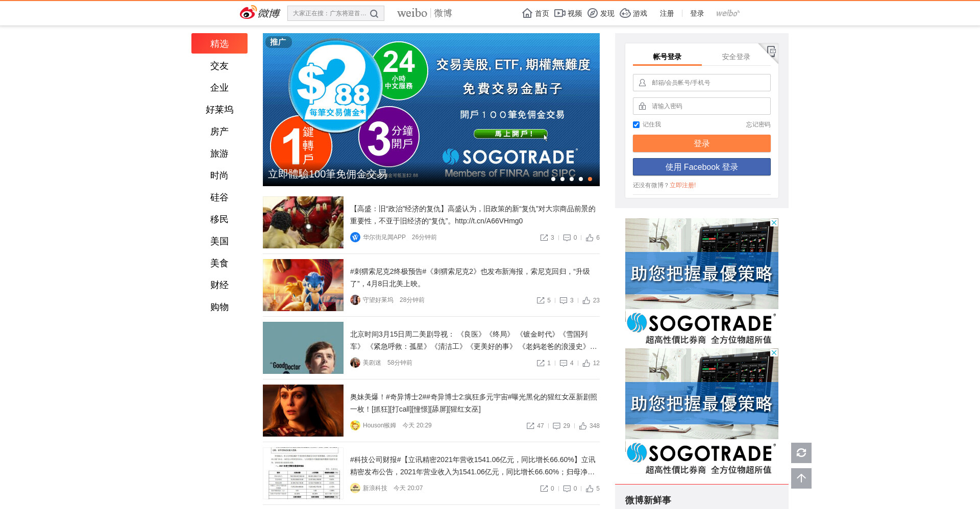
Task: Repost the 高盛 post share icon
Action: (544, 238)
